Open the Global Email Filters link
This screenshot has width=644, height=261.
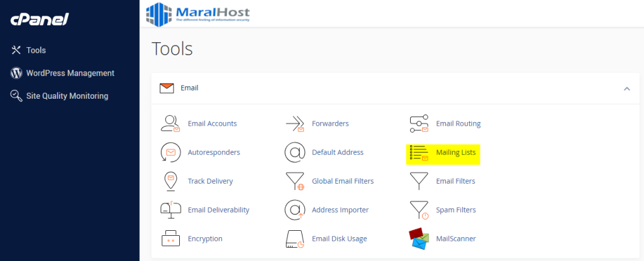point(343,181)
